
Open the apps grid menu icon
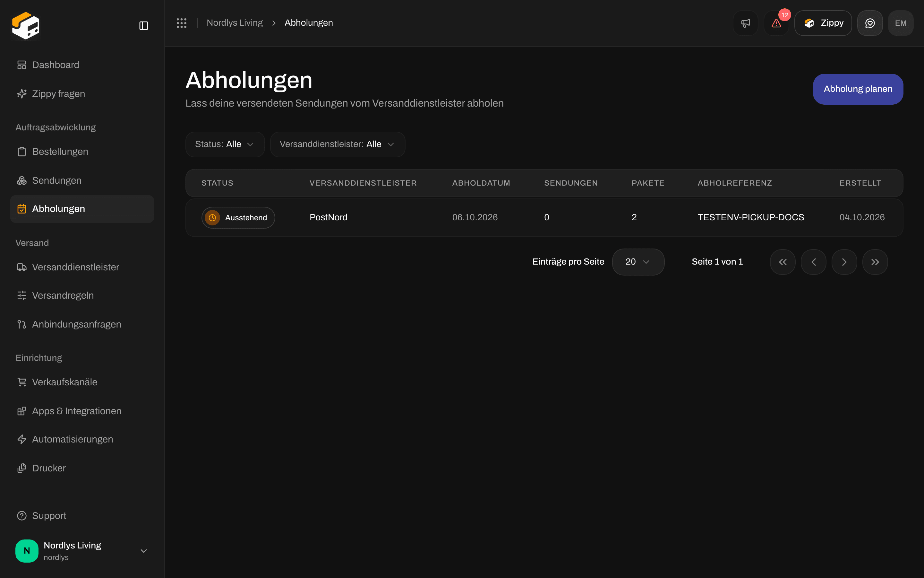click(x=182, y=23)
